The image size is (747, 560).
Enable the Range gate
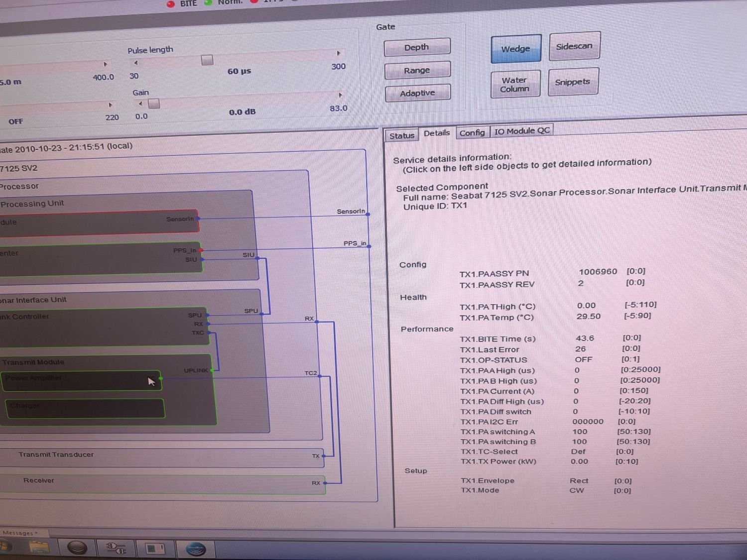417,70
